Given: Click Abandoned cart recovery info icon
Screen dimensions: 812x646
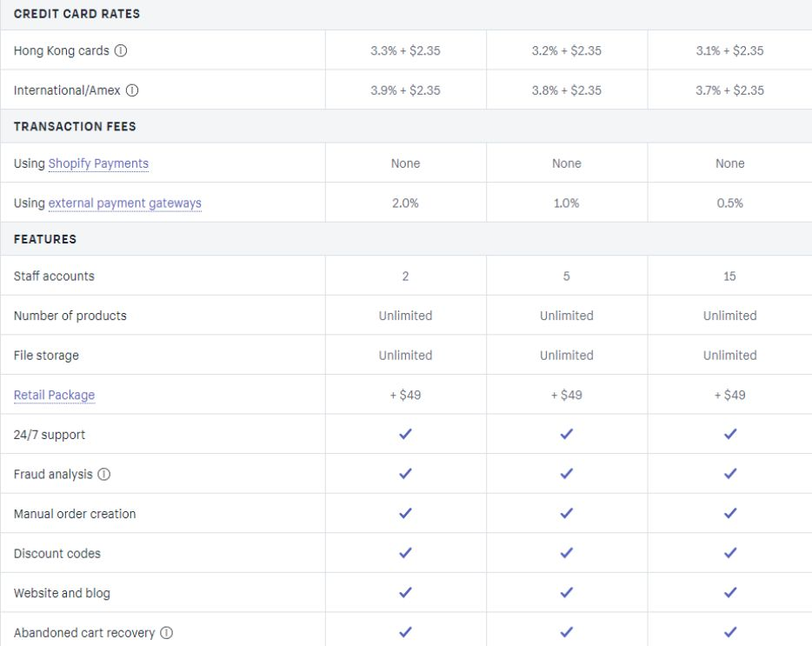Looking at the screenshot, I should point(166,633).
